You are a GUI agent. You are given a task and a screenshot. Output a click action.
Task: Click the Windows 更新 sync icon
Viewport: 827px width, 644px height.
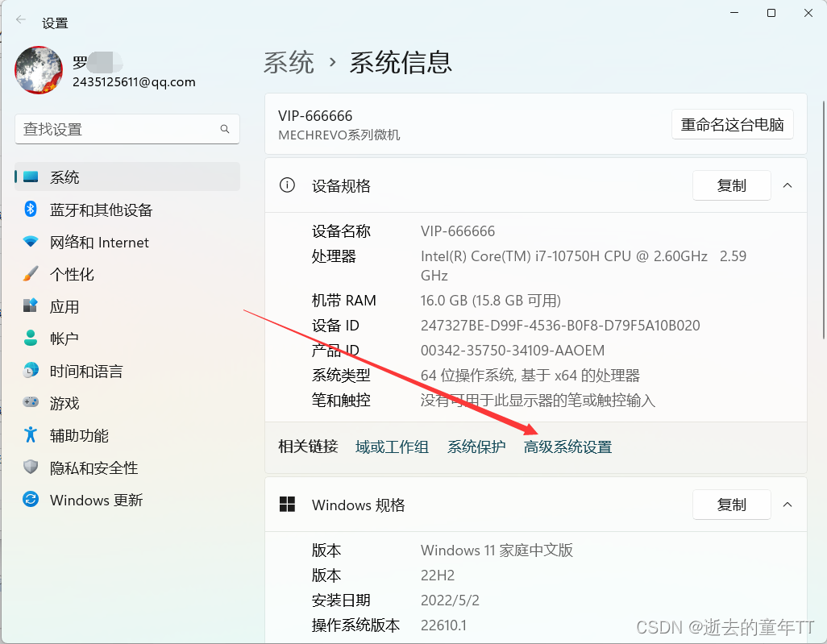(31, 499)
